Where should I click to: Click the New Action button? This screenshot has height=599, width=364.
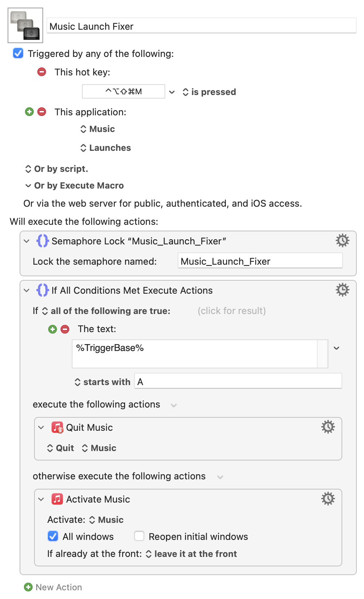[x=53, y=587]
